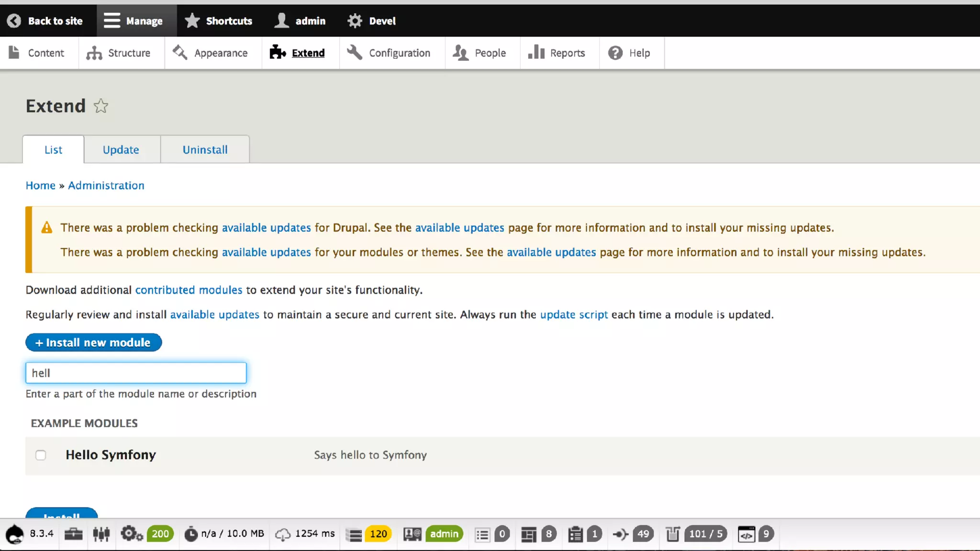
Task: Expand the admin user tray
Action: (301, 21)
